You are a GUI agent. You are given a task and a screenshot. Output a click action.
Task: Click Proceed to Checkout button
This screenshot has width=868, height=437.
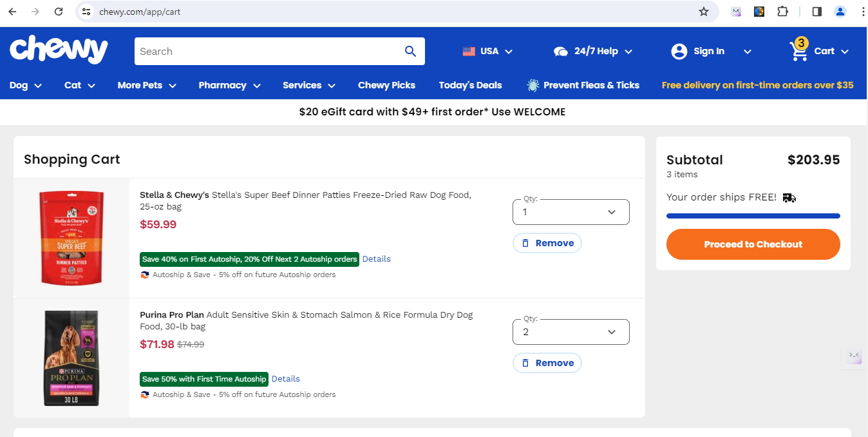753,244
